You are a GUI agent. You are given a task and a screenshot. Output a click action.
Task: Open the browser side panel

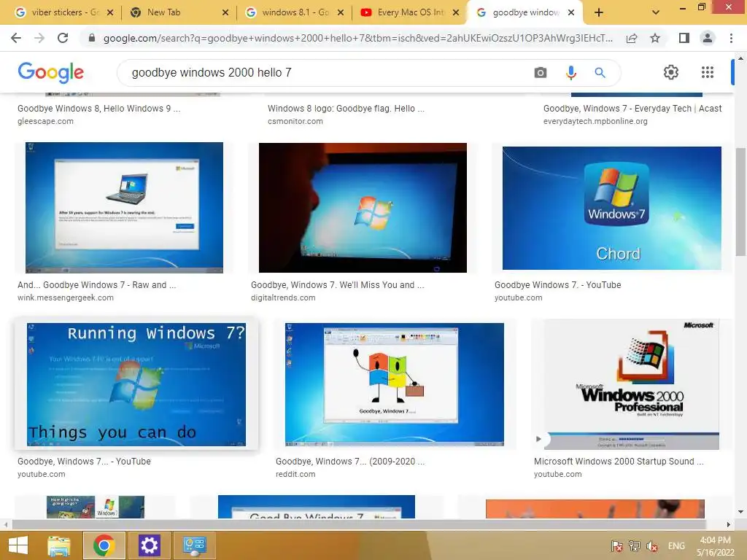click(x=684, y=38)
